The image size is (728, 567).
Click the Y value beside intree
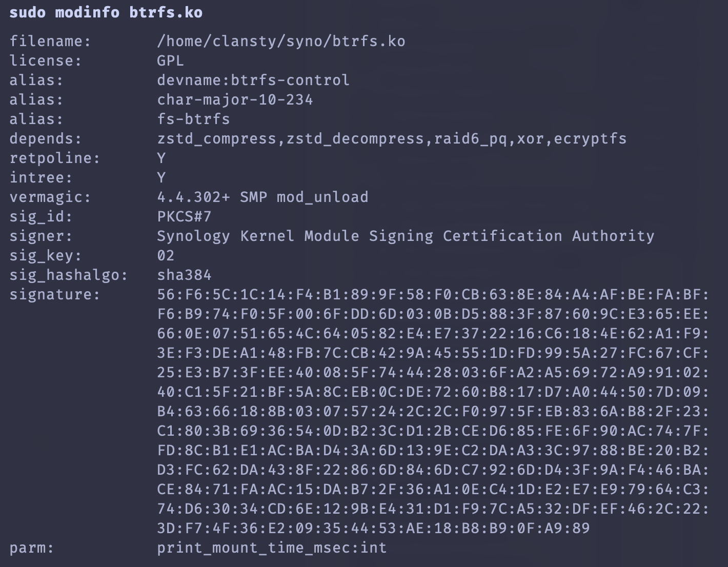pyautogui.click(x=161, y=177)
